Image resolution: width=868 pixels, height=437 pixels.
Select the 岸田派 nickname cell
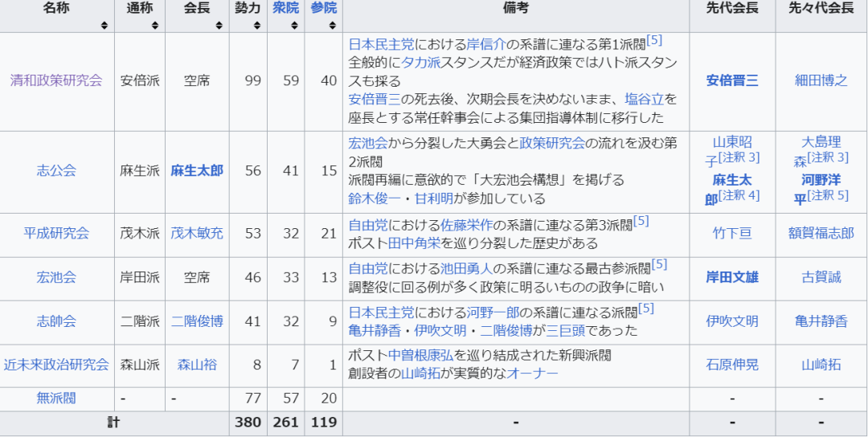tap(140, 279)
